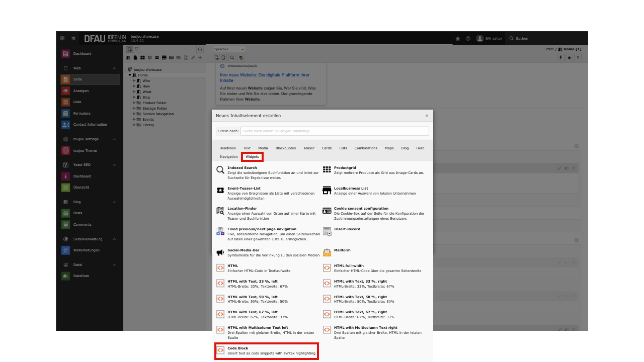This screenshot has height=362, width=644.
Task: Open blog Posts module
Action: click(90, 213)
